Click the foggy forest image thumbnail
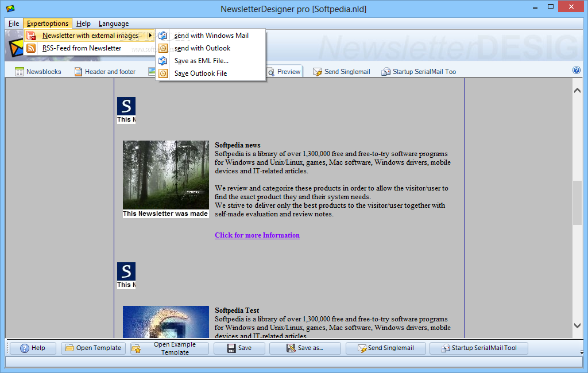This screenshot has height=373, width=588. [166, 174]
